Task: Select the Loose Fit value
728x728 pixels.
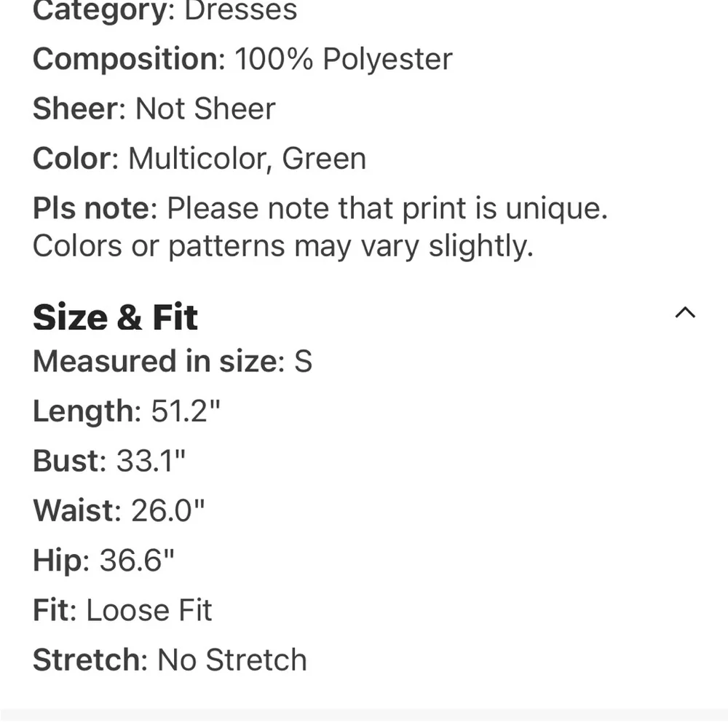Action: (149, 610)
